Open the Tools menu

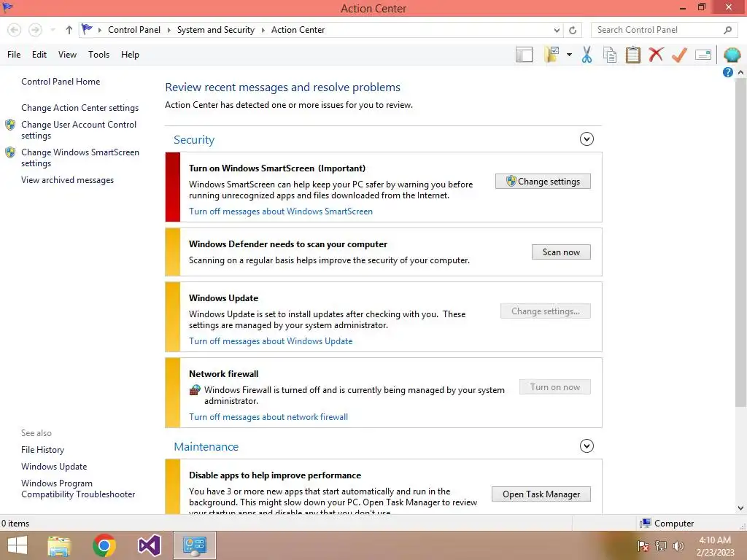[x=98, y=55]
